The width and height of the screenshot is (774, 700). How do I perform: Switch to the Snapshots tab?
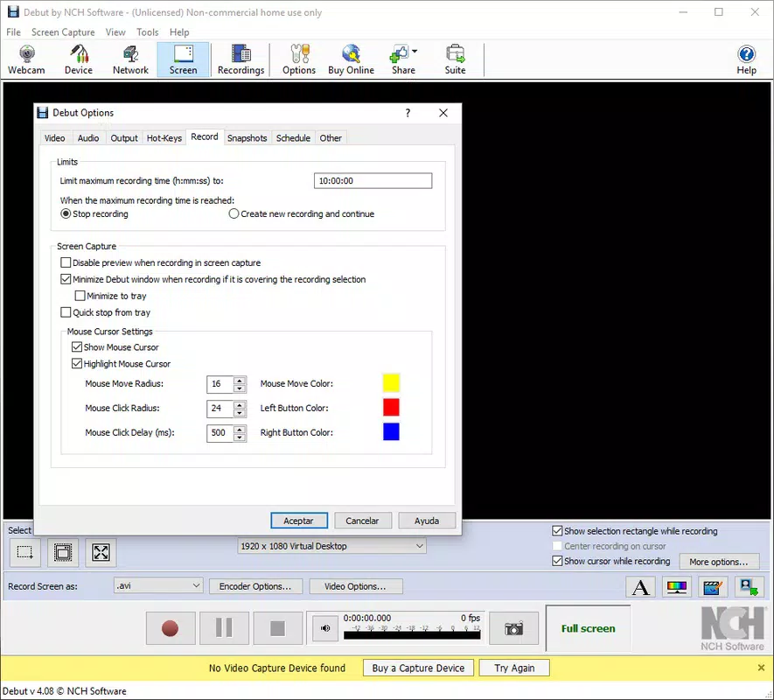pyautogui.click(x=247, y=138)
